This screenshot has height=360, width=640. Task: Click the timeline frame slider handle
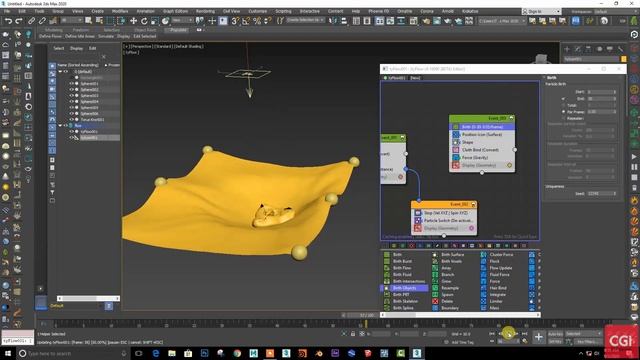[360, 315]
